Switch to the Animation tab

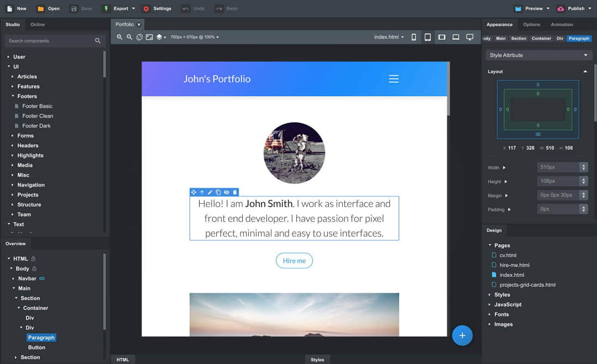point(562,24)
